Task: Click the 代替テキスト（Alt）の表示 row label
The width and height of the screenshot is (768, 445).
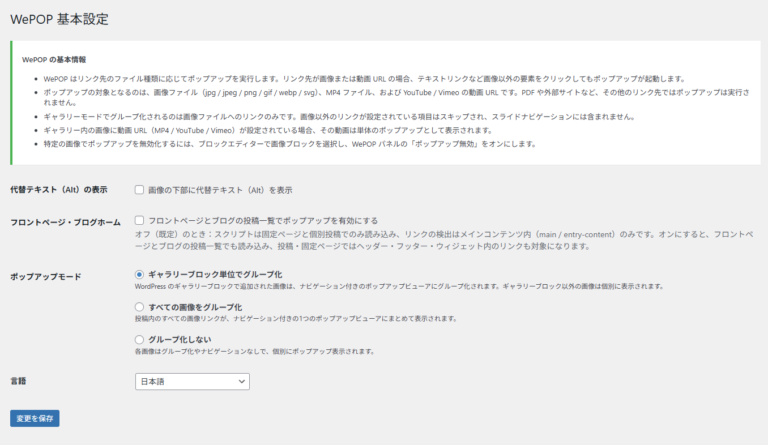Action: [x=59, y=190]
